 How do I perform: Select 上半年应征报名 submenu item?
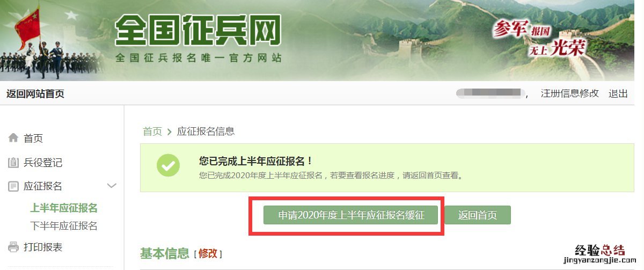pyautogui.click(x=64, y=208)
